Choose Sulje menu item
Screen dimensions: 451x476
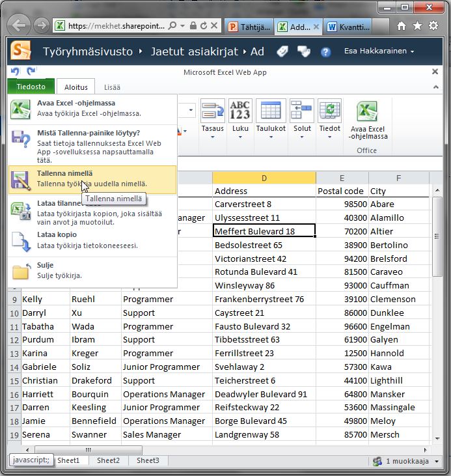pyautogui.click(x=92, y=270)
